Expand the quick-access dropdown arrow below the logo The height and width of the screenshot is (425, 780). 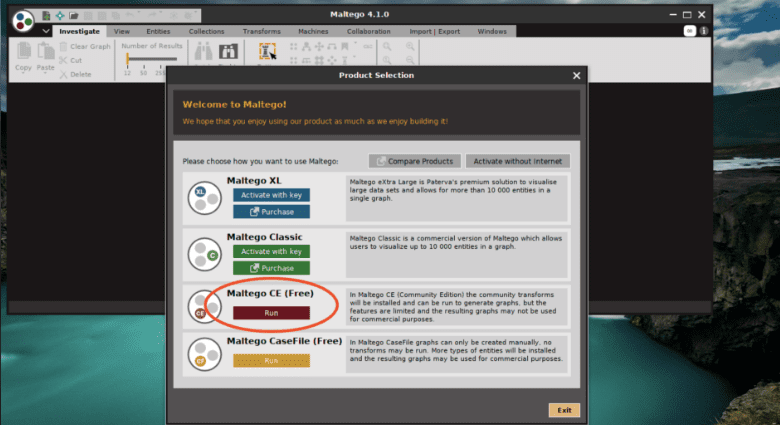click(x=45, y=31)
